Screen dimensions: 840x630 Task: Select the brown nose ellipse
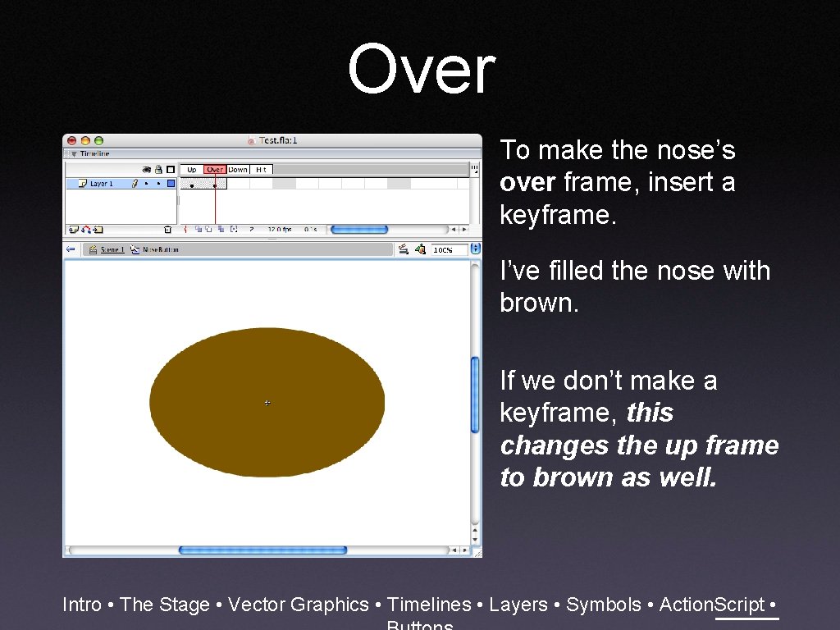[267, 402]
